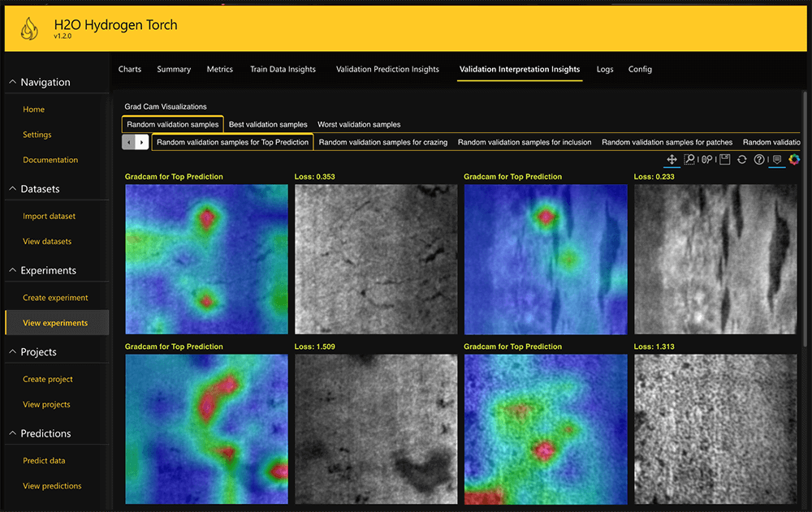The image size is (812, 512).
Task: Activate the Box Zoom tool
Action: (x=689, y=159)
